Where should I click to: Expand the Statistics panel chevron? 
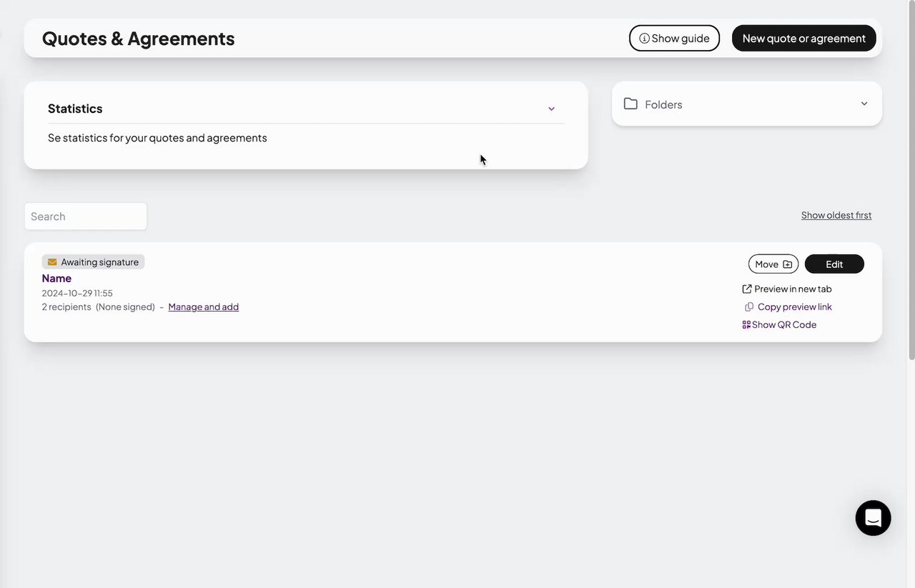click(x=551, y=109)
